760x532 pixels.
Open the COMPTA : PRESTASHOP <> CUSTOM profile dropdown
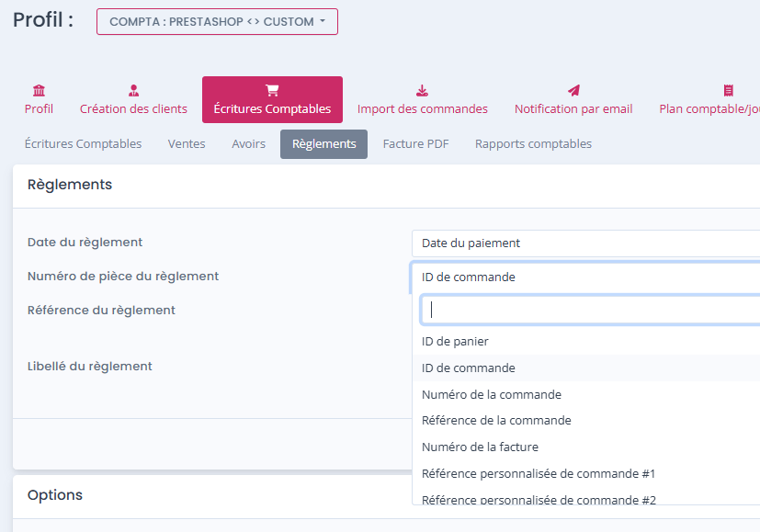click(x=217, y=22)
